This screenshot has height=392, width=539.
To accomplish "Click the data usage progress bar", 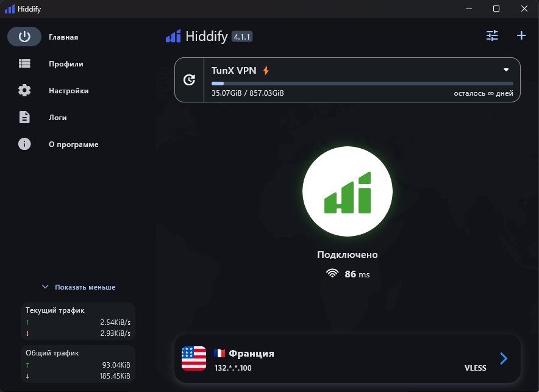I will tap(362, 84).
